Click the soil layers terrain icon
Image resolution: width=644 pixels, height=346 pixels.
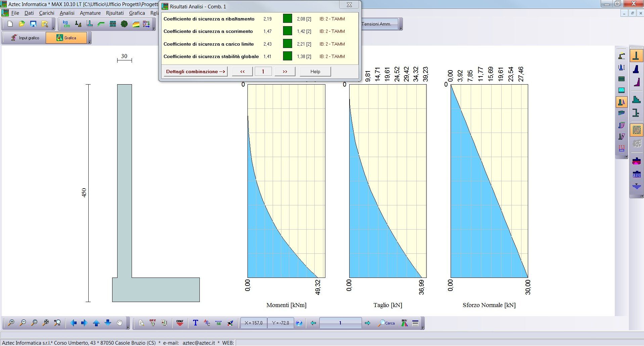[x=136, y=24]
